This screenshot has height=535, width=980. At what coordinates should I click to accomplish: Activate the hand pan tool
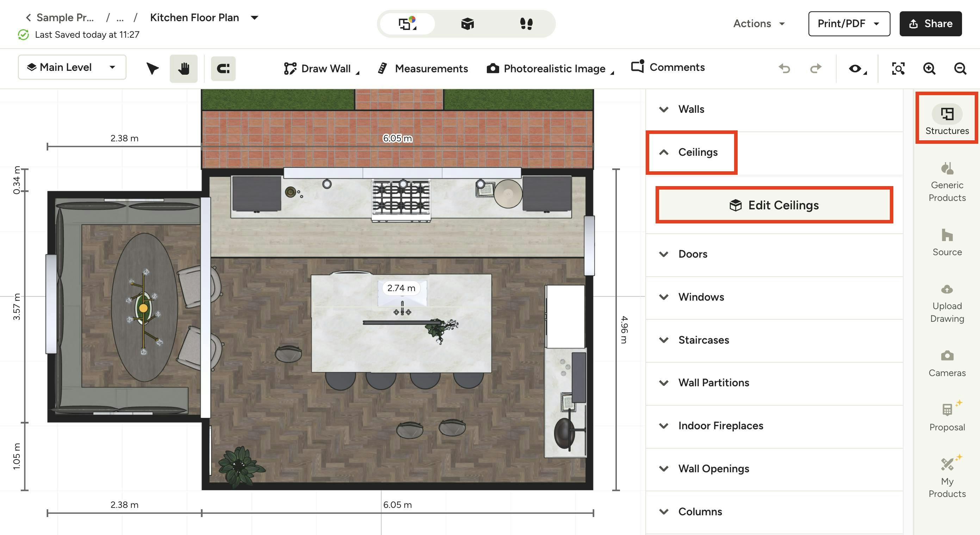184,68
